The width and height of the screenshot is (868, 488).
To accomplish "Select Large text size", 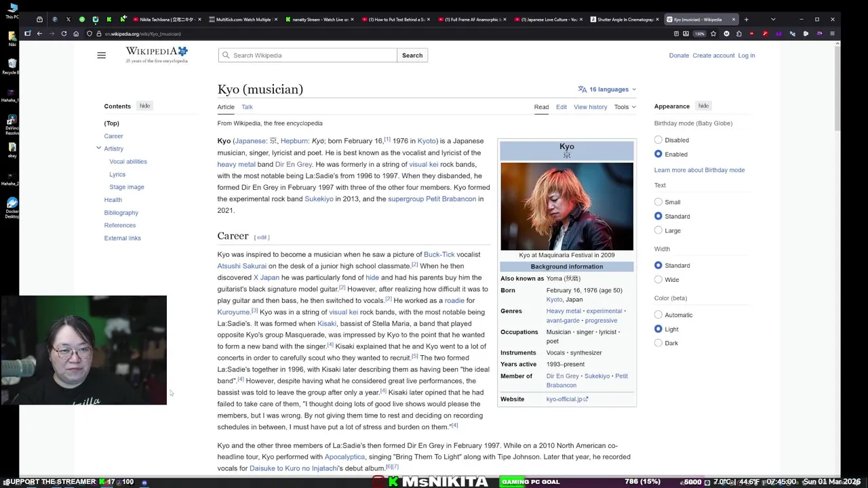I will coord(658,230).
